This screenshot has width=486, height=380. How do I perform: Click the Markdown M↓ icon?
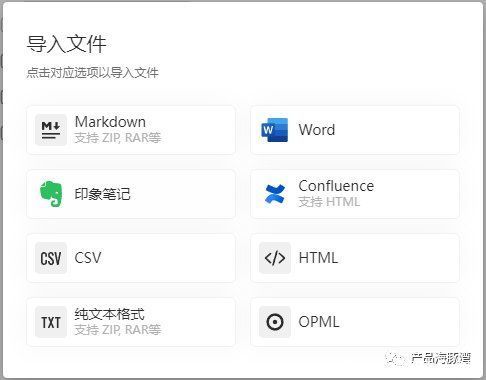point(51,130)
